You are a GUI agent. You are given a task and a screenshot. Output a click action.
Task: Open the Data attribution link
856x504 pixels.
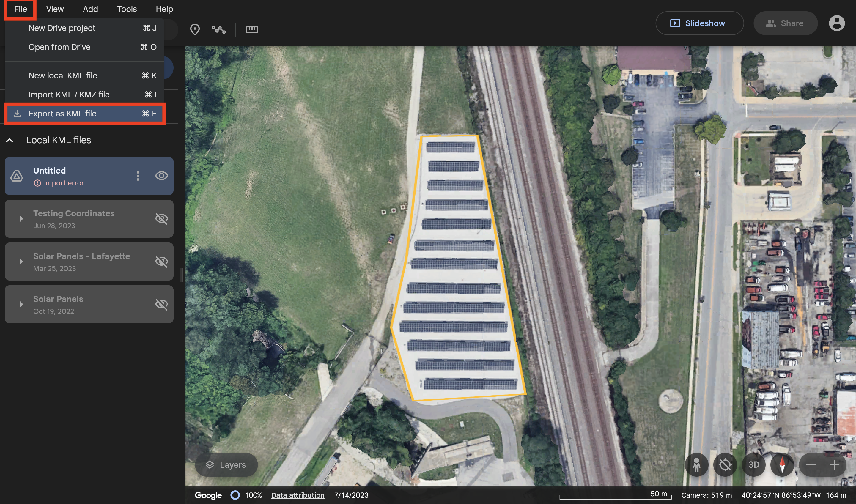point(298,495)
